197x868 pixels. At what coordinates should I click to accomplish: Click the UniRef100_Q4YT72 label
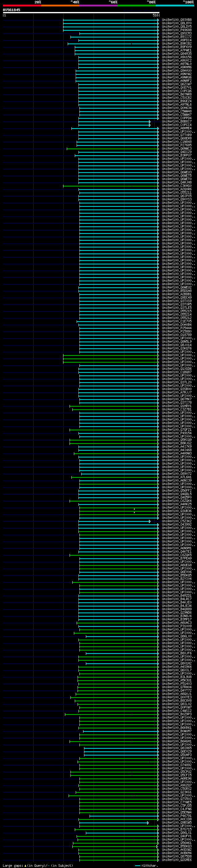point(177,690)
